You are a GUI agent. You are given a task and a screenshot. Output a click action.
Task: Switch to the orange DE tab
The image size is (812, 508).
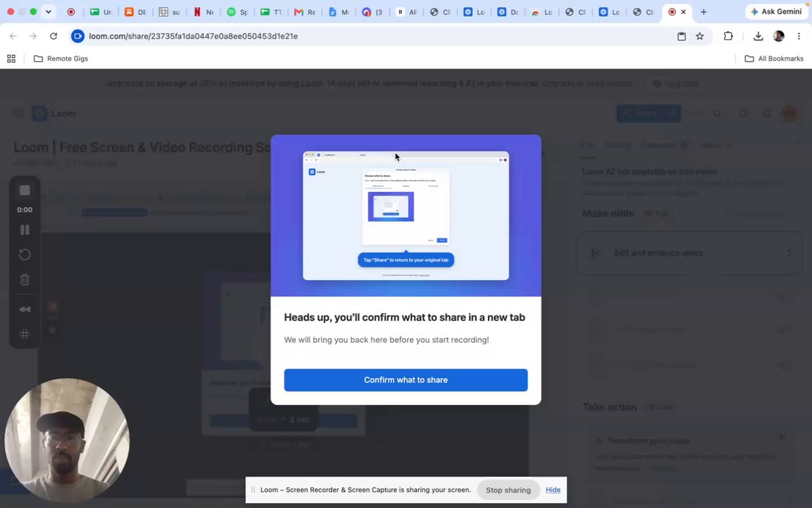pos(135,11)
